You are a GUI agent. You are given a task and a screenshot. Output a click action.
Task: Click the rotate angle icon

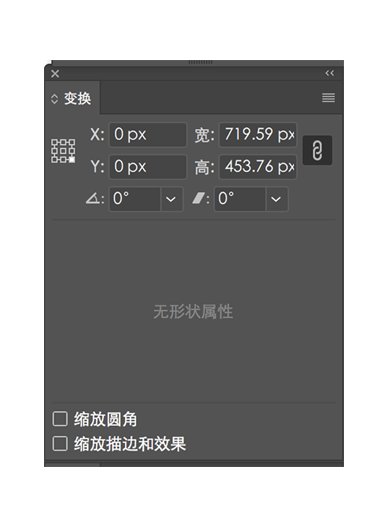[92, 199]
